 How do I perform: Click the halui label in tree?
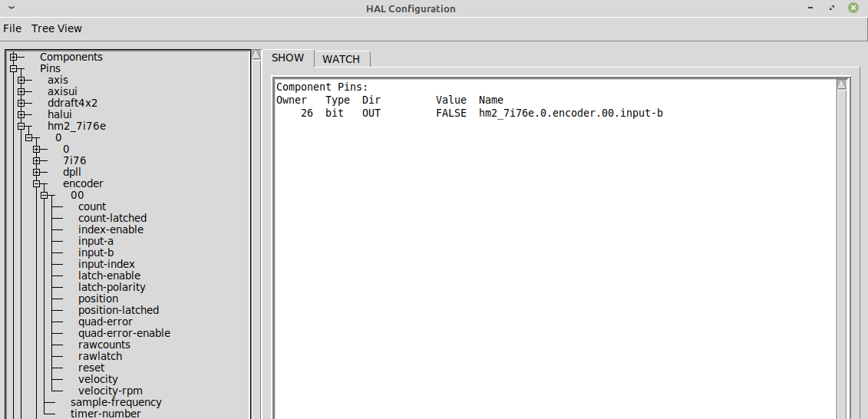click(x=60, y=114)
